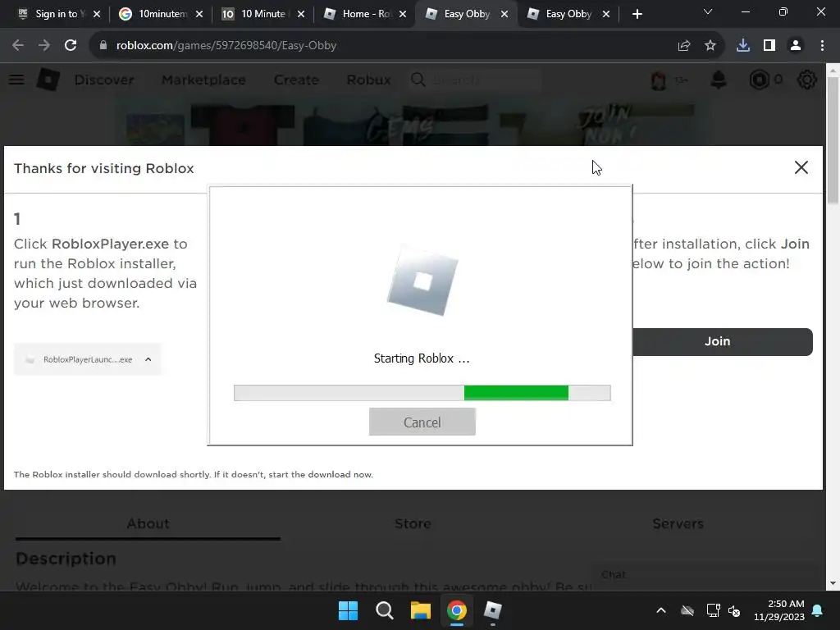Open Roblox notifications bell

click(719, 80)
